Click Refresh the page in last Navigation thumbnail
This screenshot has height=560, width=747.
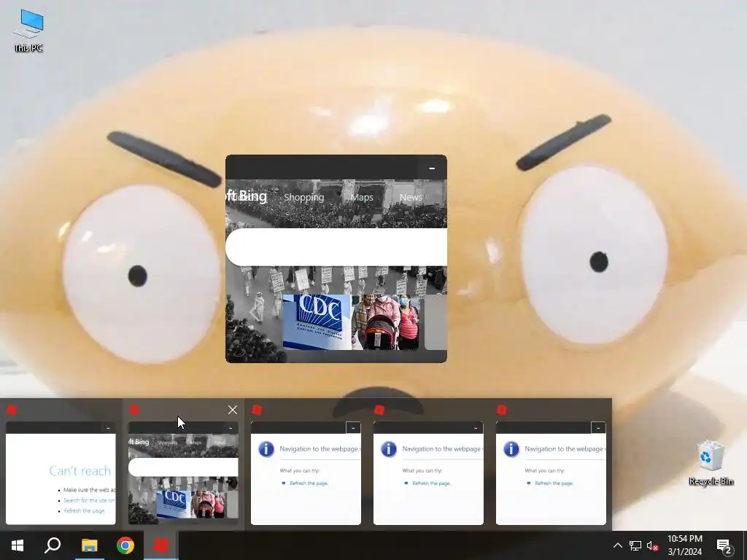[x=554, y=483]
